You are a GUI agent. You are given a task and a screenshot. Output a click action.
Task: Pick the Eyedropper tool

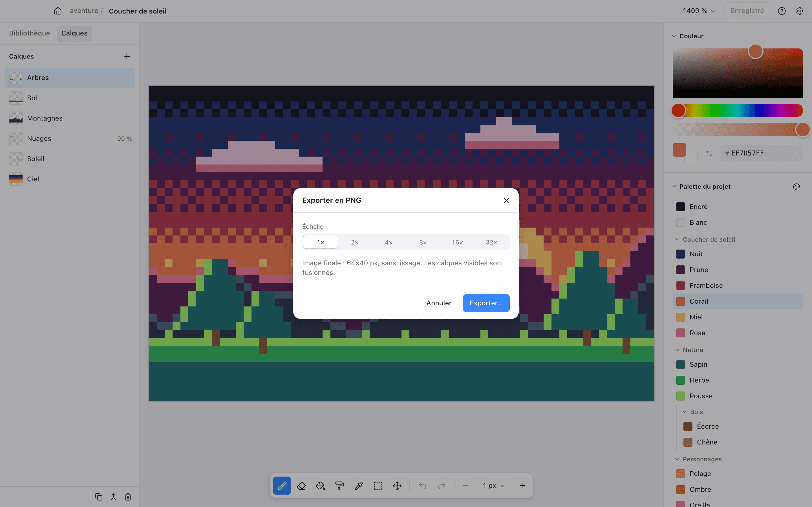pyautogui.click(x=359, y=486)
